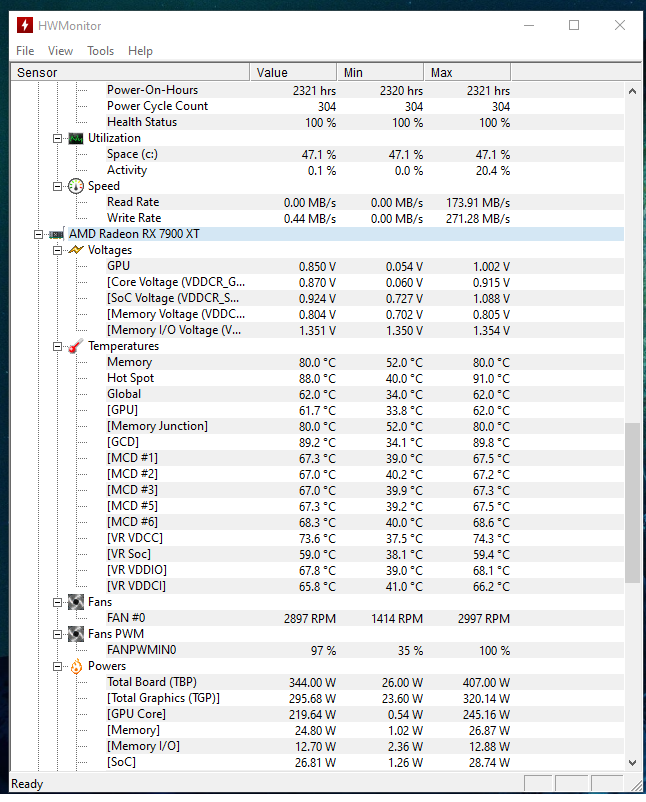Minimize the HWMonitor window
This screenshot has width=646, height=802.
[529, 25]
